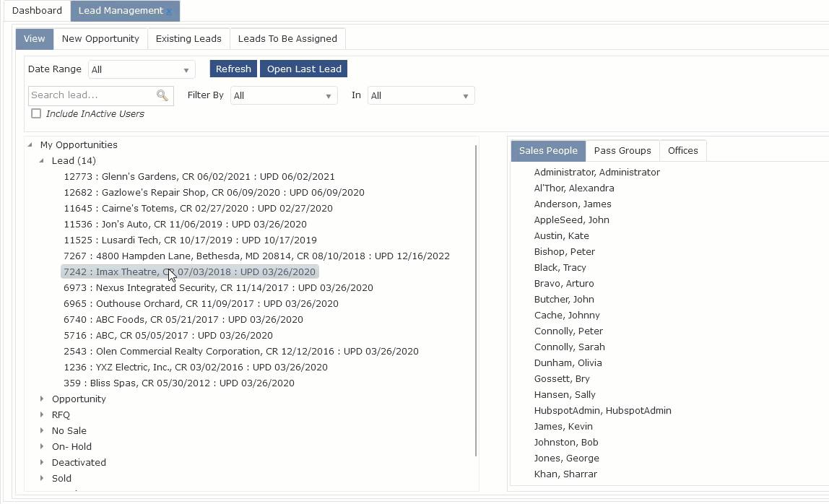Select the View tab
This screenshot has height=504, width=829.
[35, 38]
